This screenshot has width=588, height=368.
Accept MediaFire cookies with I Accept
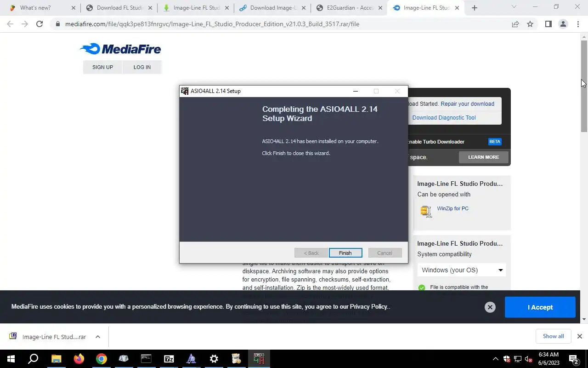pyautogui.click(x=540, y=307)
